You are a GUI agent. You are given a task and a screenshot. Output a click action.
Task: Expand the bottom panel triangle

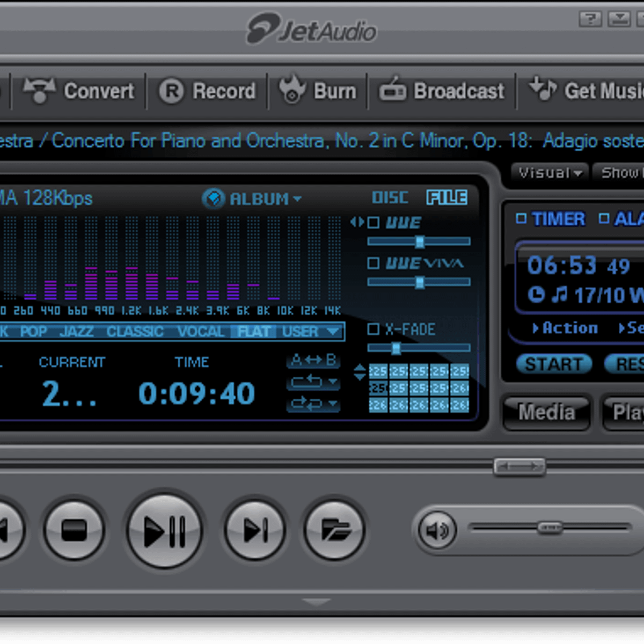[316, 602]
